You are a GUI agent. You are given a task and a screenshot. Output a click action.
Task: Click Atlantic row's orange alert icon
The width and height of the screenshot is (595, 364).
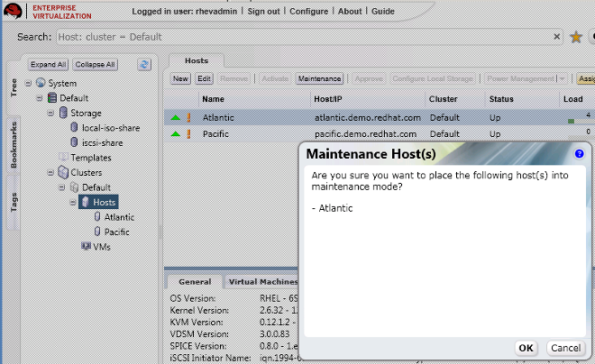coord(189,117)
